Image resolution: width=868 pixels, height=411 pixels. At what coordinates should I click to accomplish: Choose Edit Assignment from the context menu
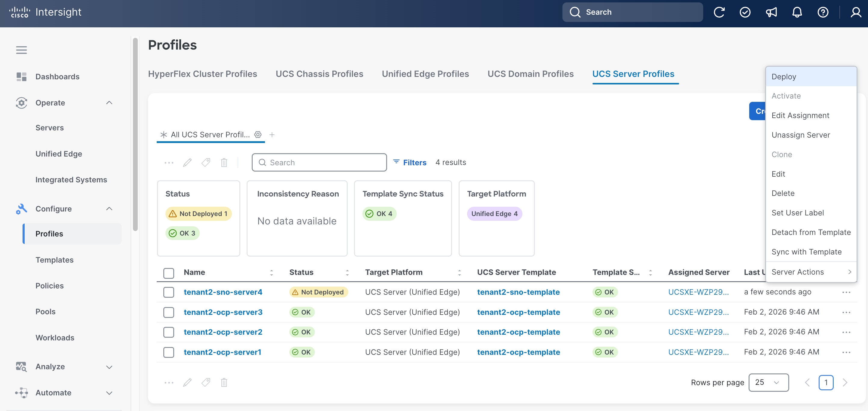[x=811, y=115]
